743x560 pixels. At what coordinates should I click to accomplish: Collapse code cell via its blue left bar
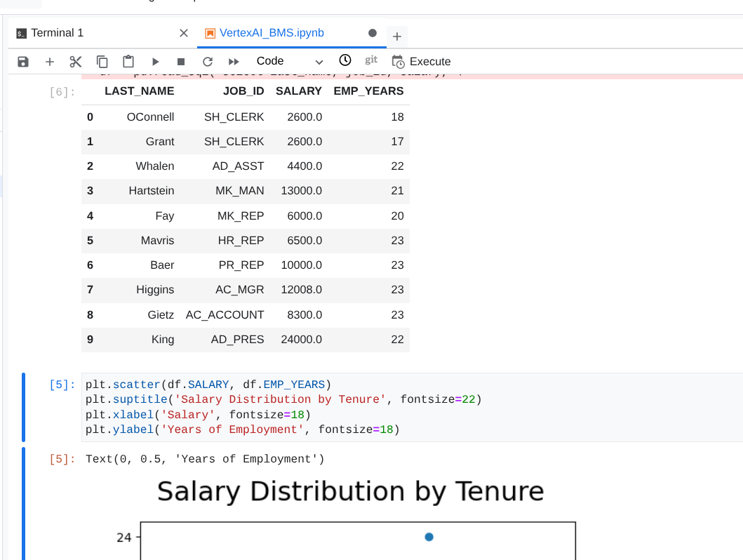pyautogui.click(x=23, y=408)
